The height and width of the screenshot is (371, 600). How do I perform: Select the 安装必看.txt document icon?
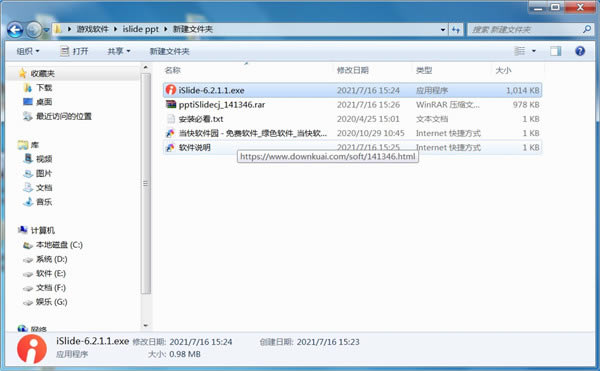pyautogui.click(x=171, y=119)
